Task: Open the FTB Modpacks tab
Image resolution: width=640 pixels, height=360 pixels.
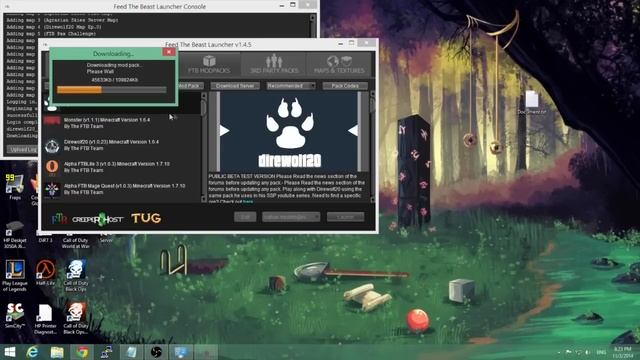Action: 209,64
